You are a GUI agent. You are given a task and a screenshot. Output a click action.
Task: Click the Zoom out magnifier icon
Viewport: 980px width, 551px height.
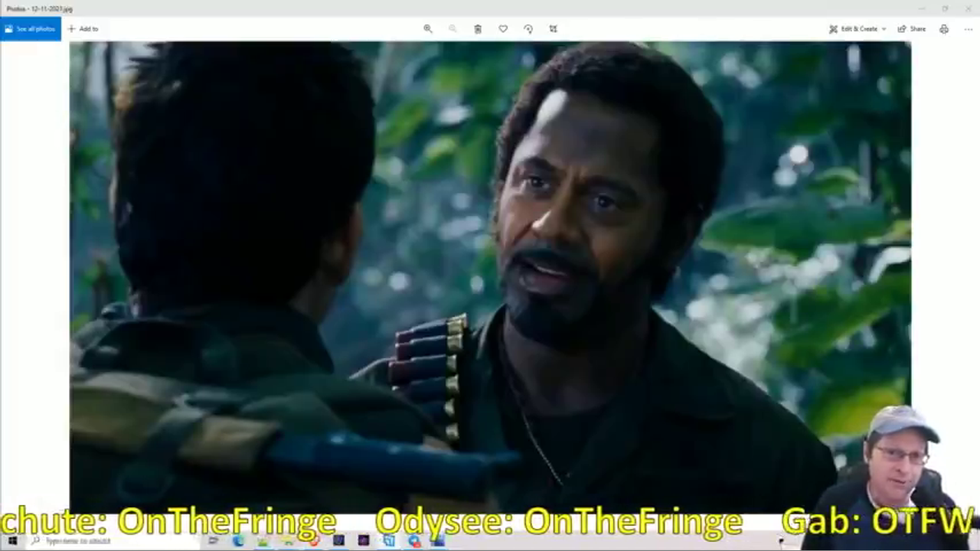(x=452, y=29)
